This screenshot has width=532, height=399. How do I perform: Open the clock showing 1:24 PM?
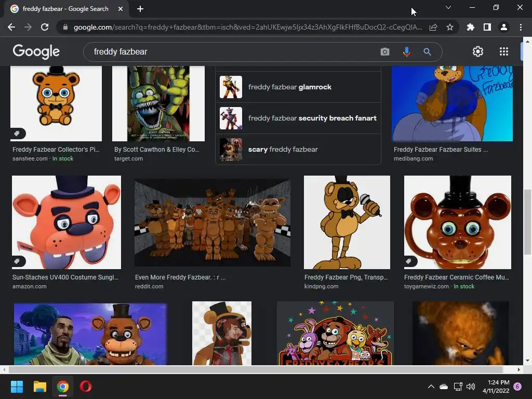496,387
